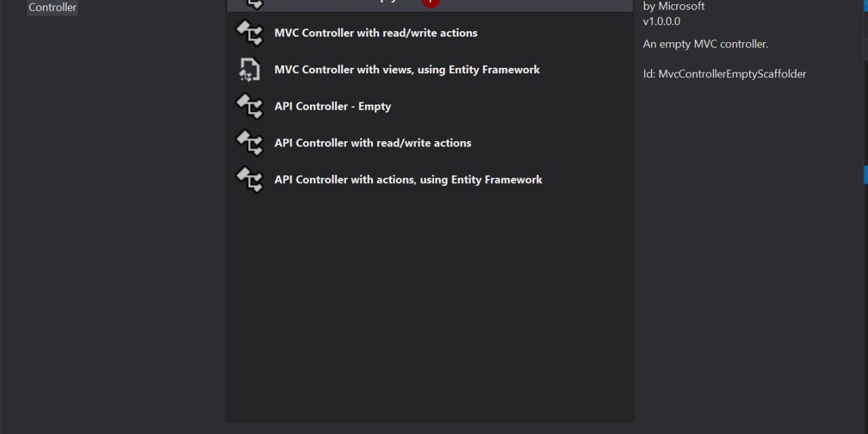Viewport: 868px width, 434px height.
Task: Click the 'by Microsoft' publisher text
Action: (673, 6)
